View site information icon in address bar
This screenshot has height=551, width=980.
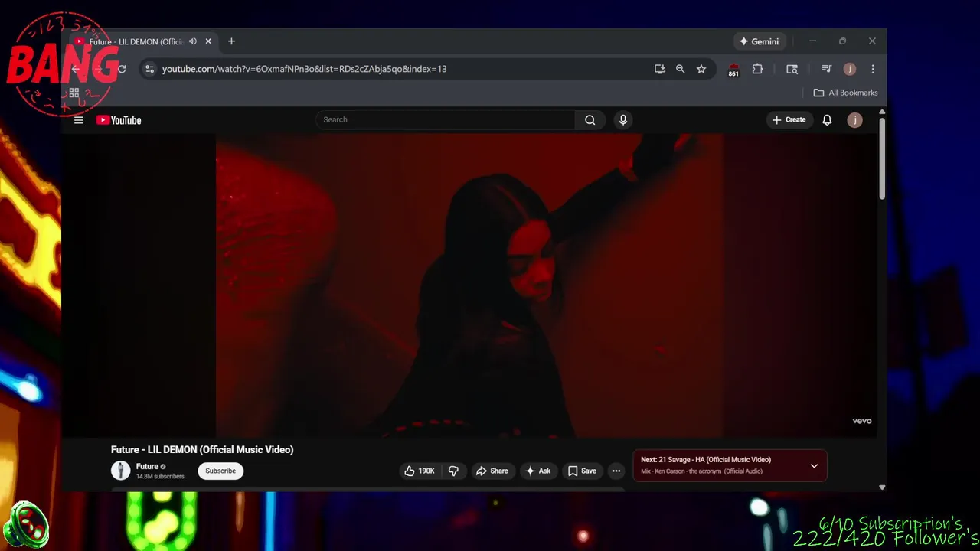click(x=150, y=69)
